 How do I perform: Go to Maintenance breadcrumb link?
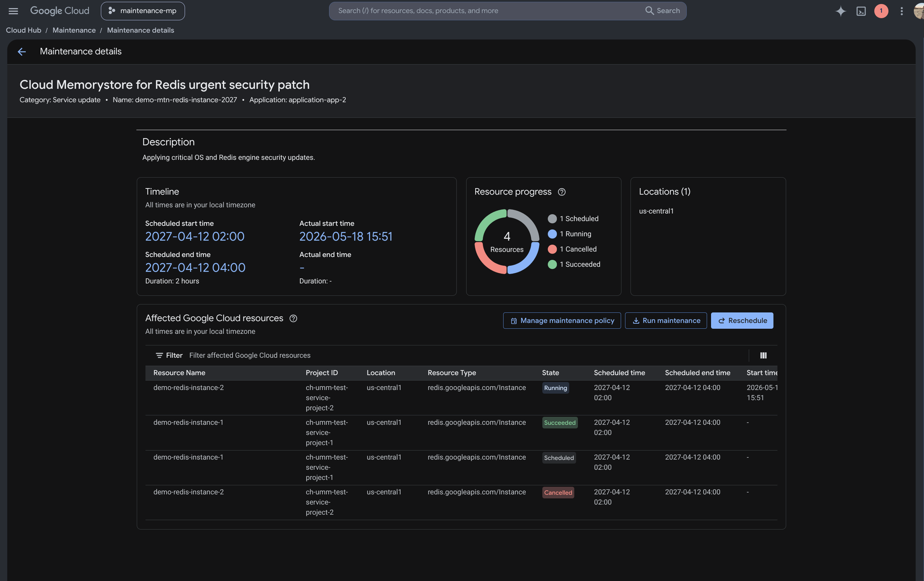pyautogui.click(x=74, y=30)
